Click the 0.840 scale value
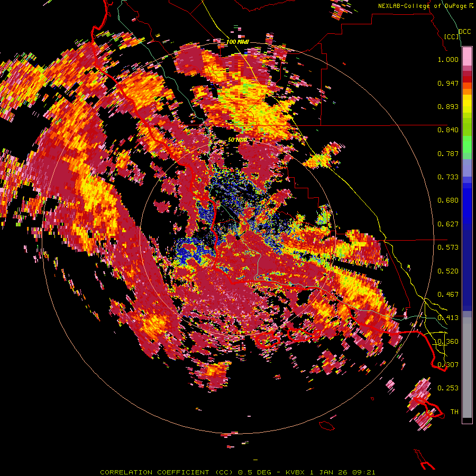Screen dimensions: 476x476 [448, 130]
